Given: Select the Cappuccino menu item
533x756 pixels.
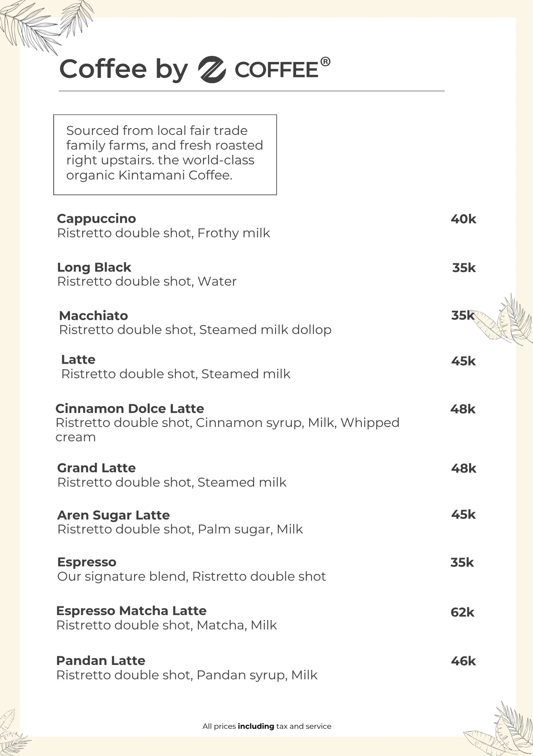Looking at the screenshot, I should 96,218.
